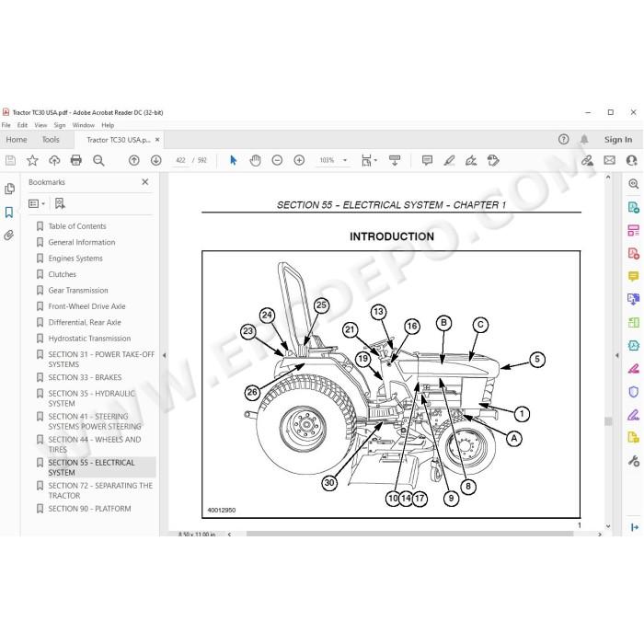Open the Table of Contents bookmark
The width and height of the screenshot is (644, 644).
(x=77, y=226)
